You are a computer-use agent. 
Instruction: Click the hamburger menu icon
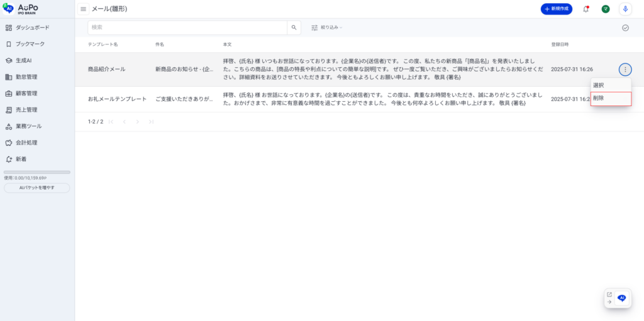click(x=83, y=9)
